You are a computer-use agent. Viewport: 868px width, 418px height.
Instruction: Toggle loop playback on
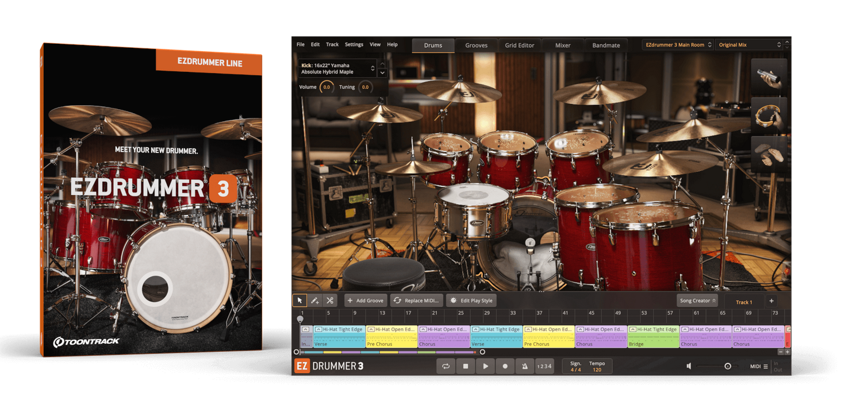click(445, 366)
